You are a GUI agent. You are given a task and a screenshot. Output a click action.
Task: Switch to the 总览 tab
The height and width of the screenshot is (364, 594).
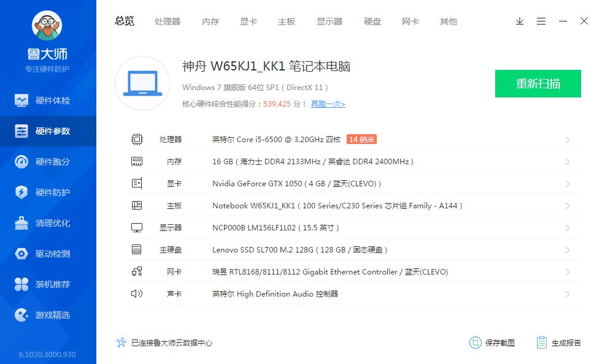pyautogui.click(x=125, y=21)
